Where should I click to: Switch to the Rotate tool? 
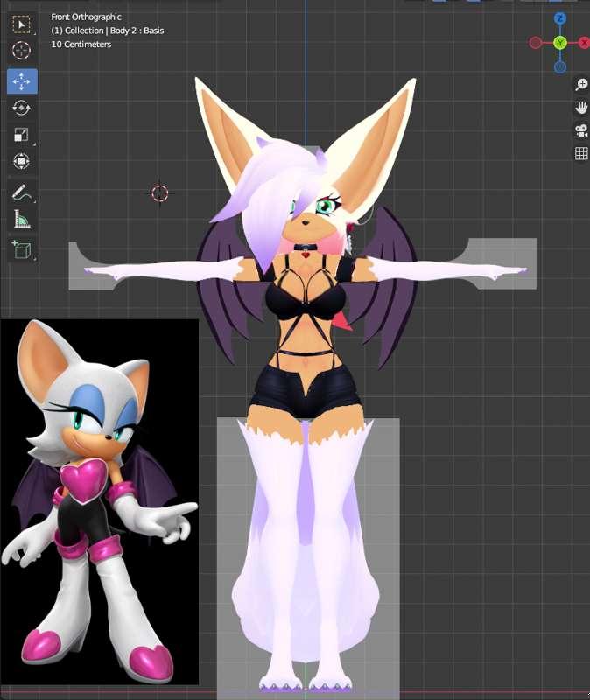pyautogui.click(x=21, y=108)
